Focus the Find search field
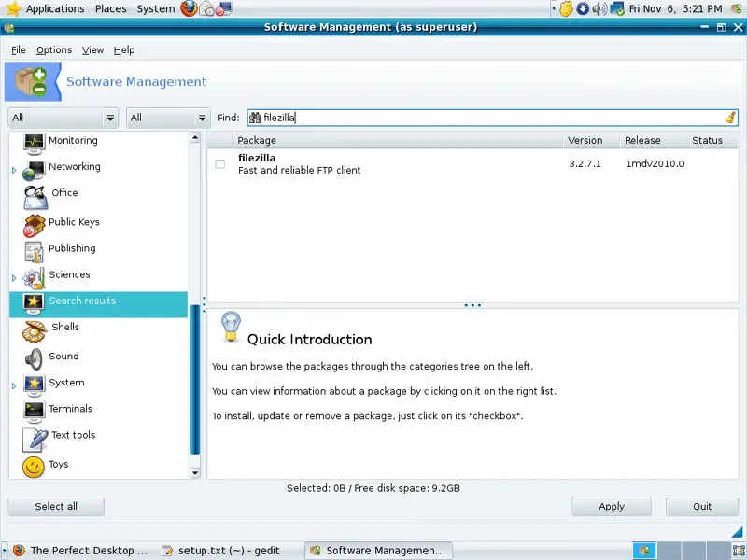 tap(493, 118)
